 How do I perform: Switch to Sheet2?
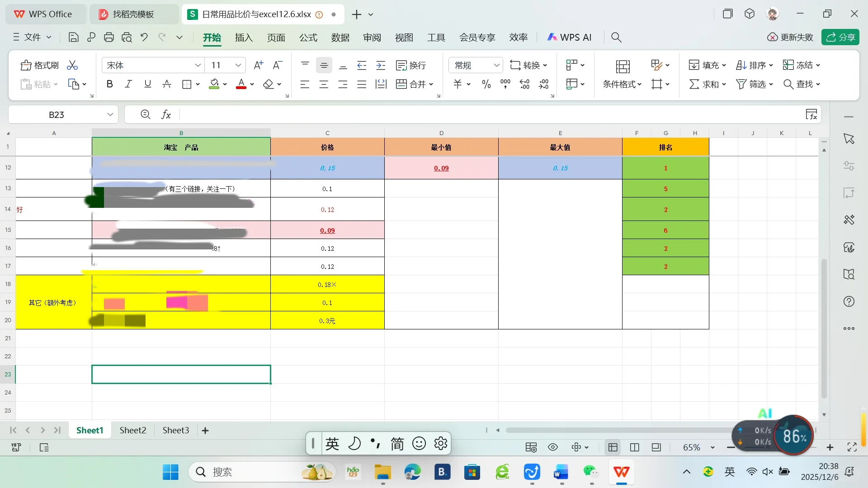[x=132, y=430]
